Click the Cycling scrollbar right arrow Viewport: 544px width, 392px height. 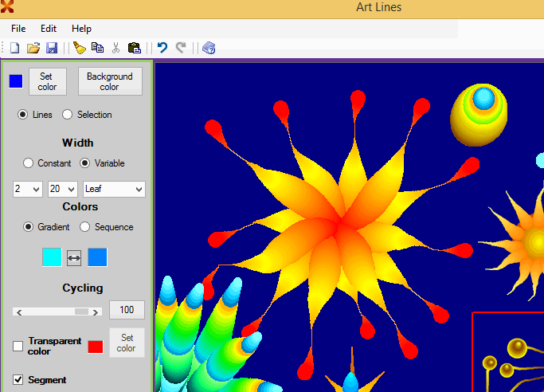coord(96,312)
